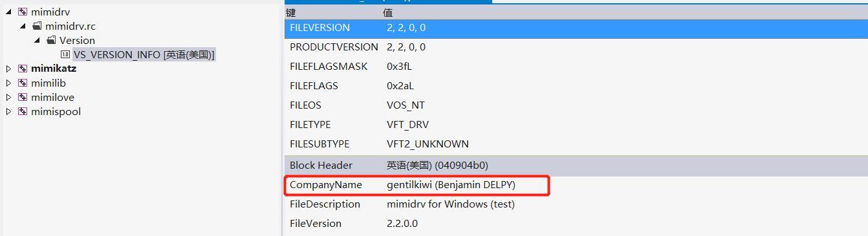Select the Block Header row
The height and width of the screenshot is (236, 868).
point(576,166)
